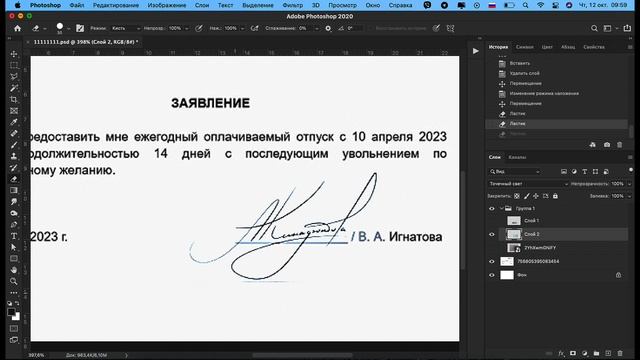Select the Gradient tool

coord(14,190)
